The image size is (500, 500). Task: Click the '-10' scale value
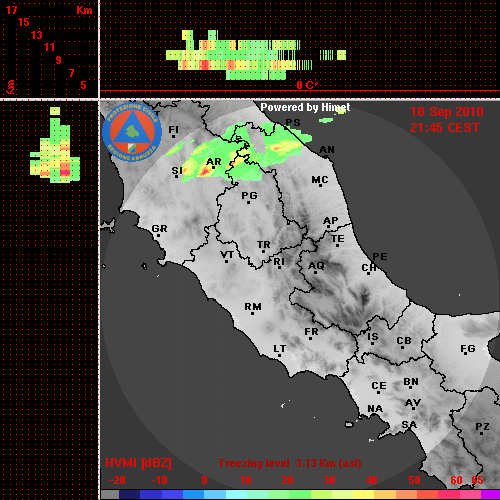tap(159, 480)
